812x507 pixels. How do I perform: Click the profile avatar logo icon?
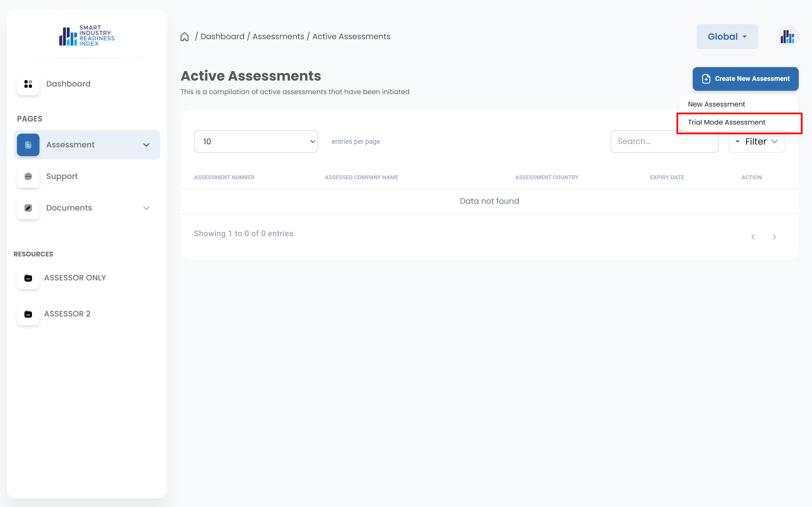point(787,37)
